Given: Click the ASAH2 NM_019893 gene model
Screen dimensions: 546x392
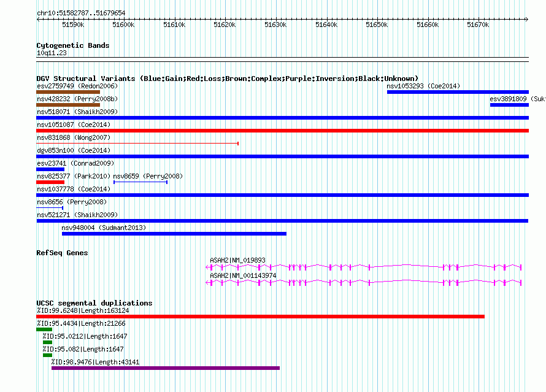Looking at the screenshot, I should [364, 267].
